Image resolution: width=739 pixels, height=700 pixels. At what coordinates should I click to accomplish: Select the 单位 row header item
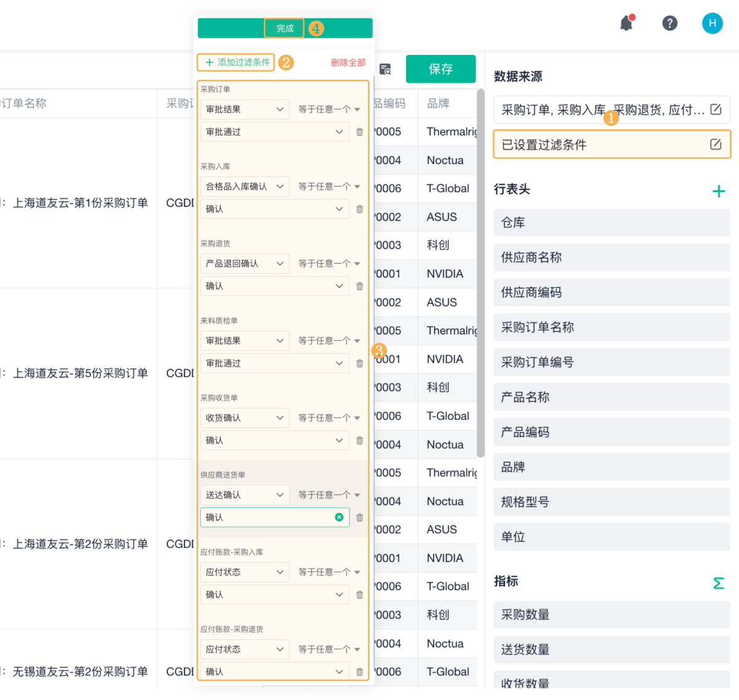point(612,537)
